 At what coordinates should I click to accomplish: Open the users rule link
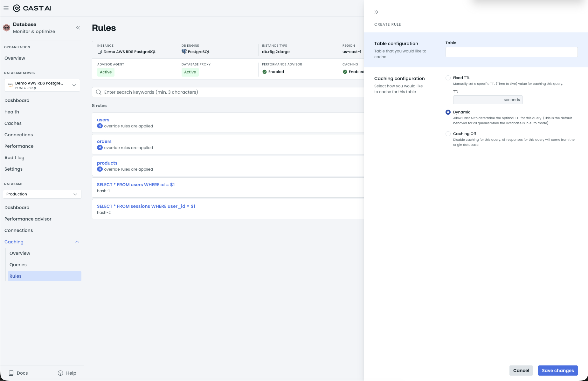click(x=103, y=120)
